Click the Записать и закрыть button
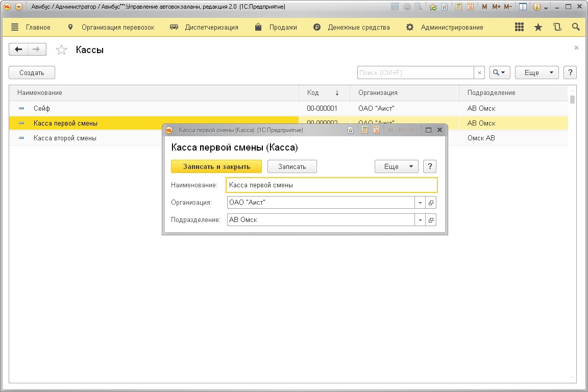Screen dimensions: 588x392 point(216,167)
